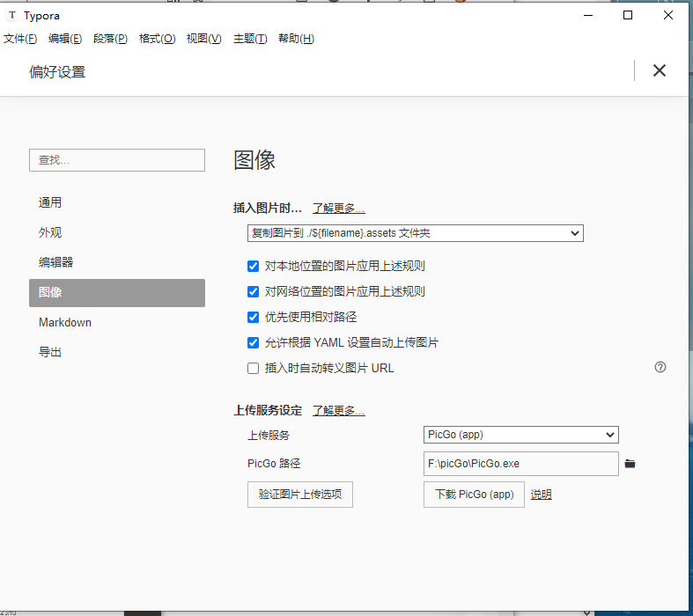693x616 pixels.
Task: Click the Typora app icon in title bar
Action: tap(12, 16)
